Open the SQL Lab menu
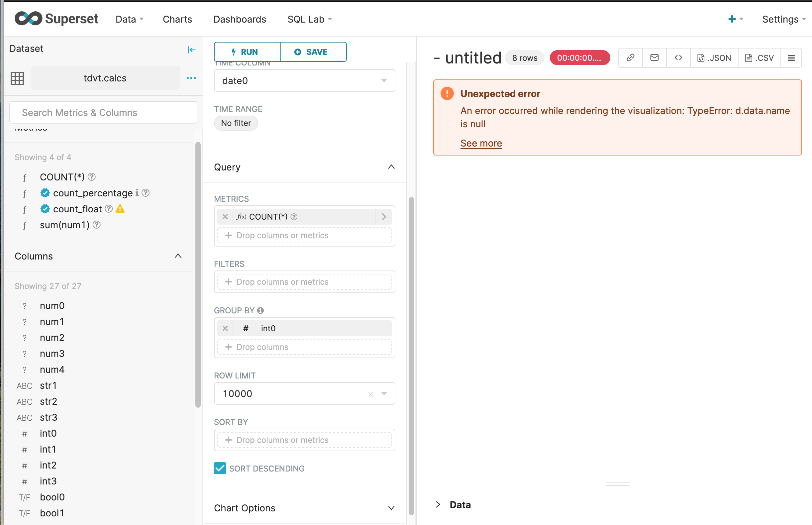812x525 pixels. 309,19
